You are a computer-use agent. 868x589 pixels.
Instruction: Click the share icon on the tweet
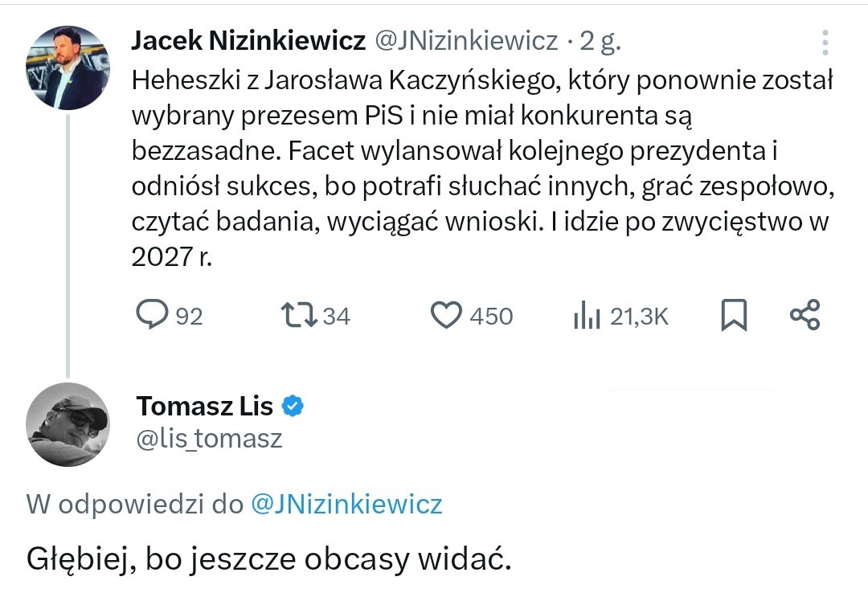click(x=805, y=315)
